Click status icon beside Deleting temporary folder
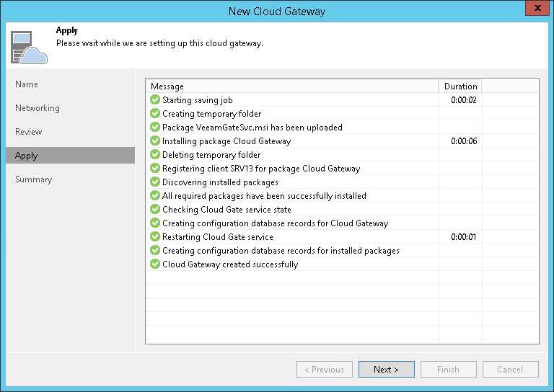Image resolution: width=554 pixels, height=392 pixels. [x=155, y=155]
